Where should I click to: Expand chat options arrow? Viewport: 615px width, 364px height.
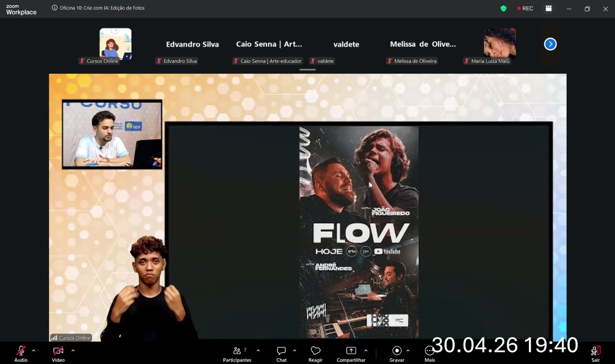294,351
